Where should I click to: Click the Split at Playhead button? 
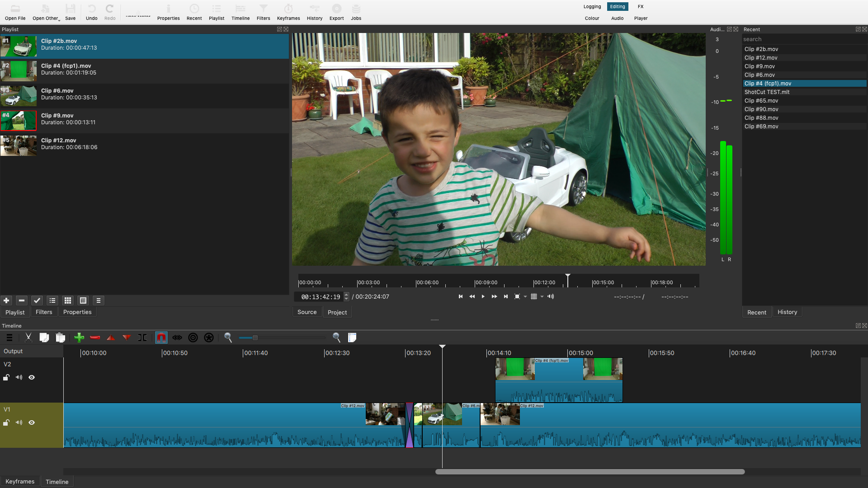(142, 338)
